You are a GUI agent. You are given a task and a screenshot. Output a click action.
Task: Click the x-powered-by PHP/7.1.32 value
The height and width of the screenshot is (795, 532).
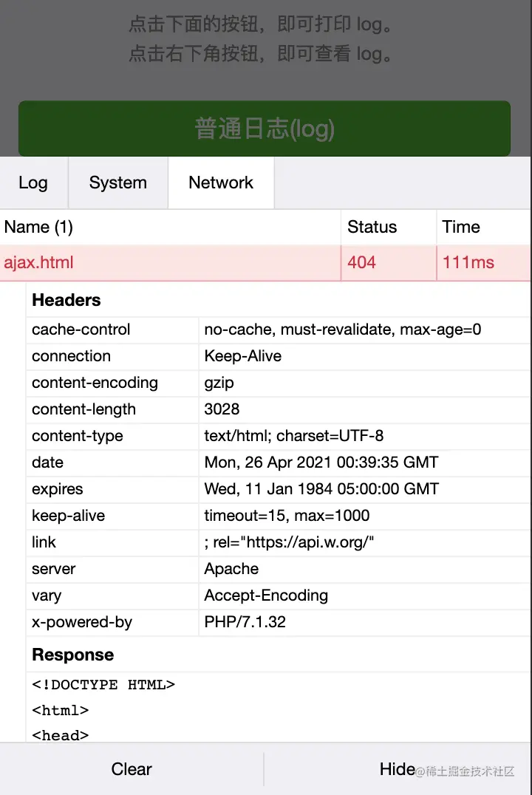click(x=245, y=622)
